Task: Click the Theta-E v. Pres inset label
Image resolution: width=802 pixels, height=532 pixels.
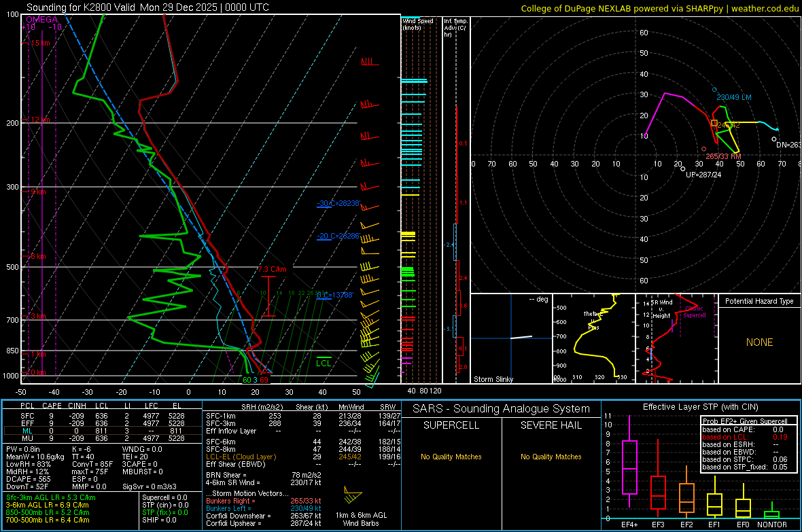Action: 593,320
